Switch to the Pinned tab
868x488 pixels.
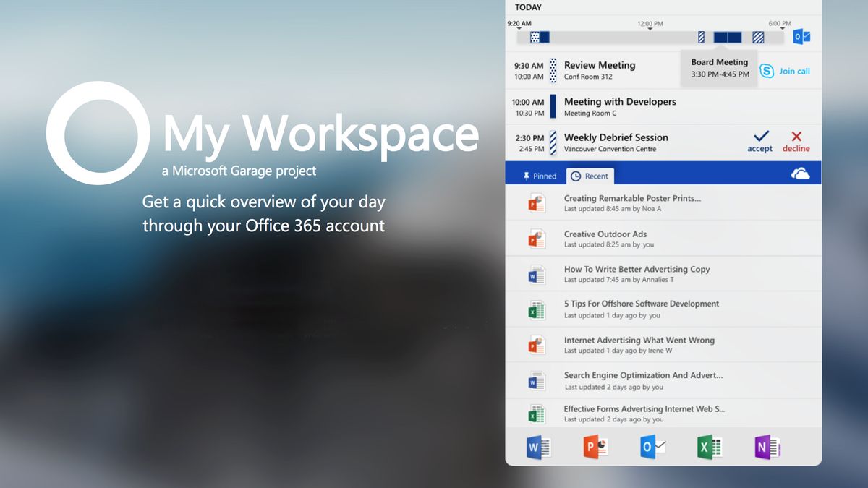point(540,176)
